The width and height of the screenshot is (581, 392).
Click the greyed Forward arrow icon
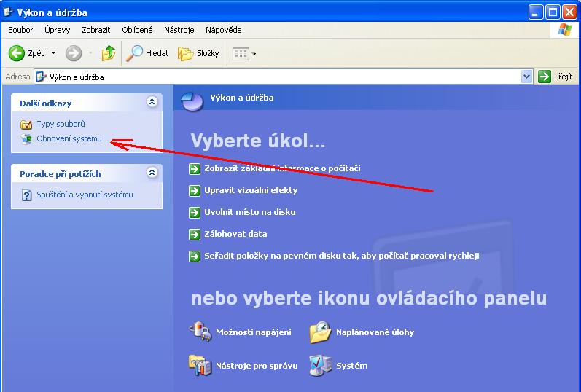coord(74,53)
